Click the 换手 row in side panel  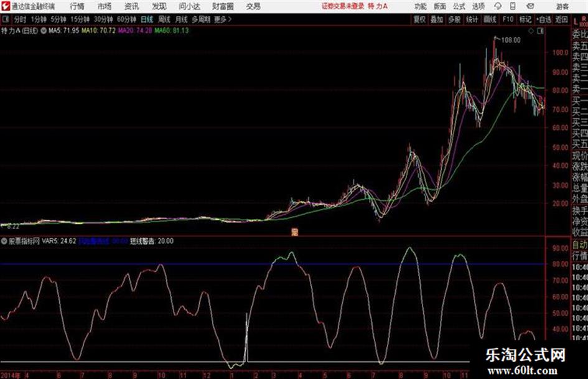(580, 210)
